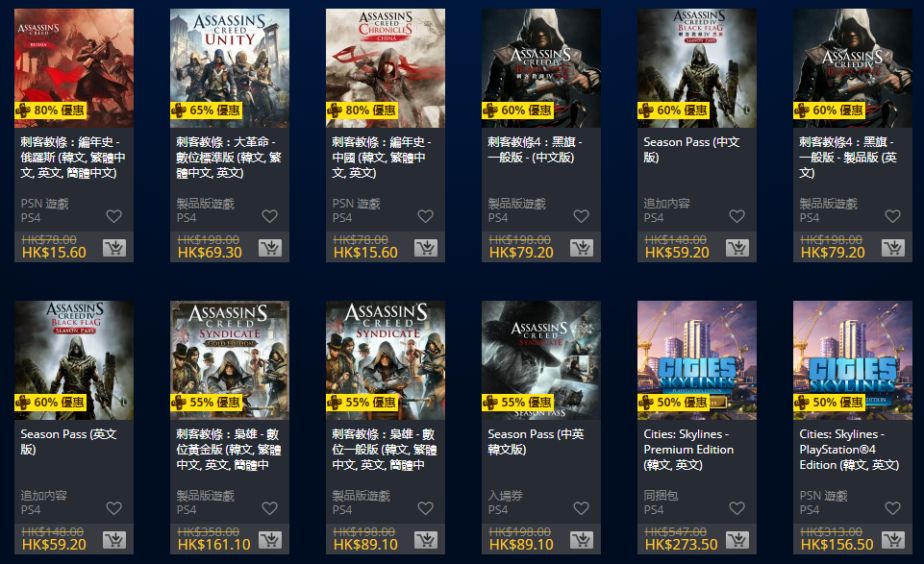Viewport: 924px width, 564px height.
Task: Add Chronicles China game to cart
Action: (x=426, y=248)
